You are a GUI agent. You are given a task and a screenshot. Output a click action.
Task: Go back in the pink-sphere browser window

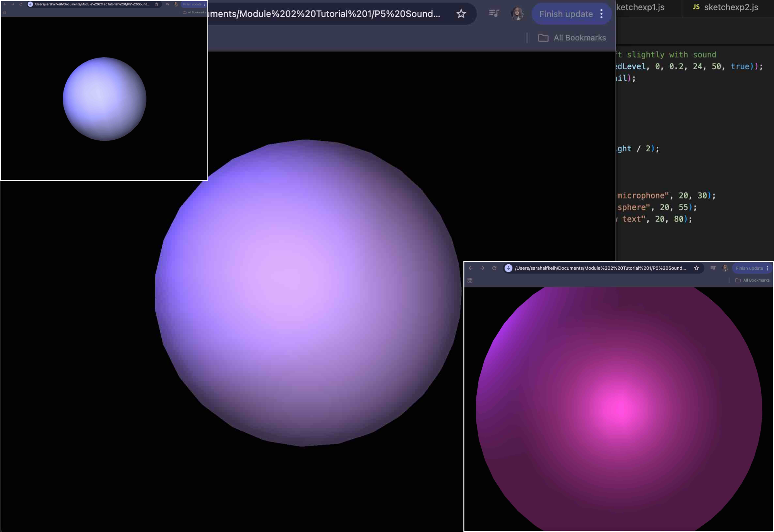pos(471,268)
